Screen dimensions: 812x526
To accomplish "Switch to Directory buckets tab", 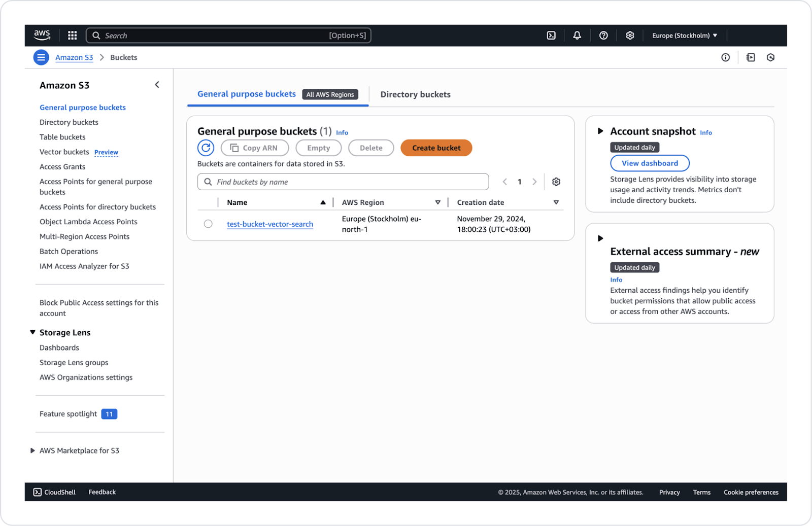I will (x=415, y=94).
